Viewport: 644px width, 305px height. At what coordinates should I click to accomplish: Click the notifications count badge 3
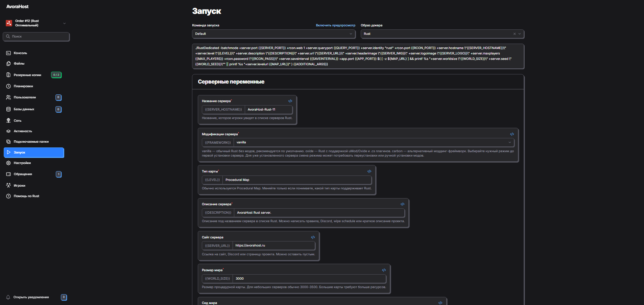[x=64, y=297]
